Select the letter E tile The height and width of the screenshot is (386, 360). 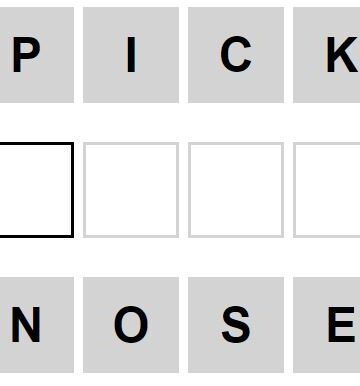click(327, 325)
